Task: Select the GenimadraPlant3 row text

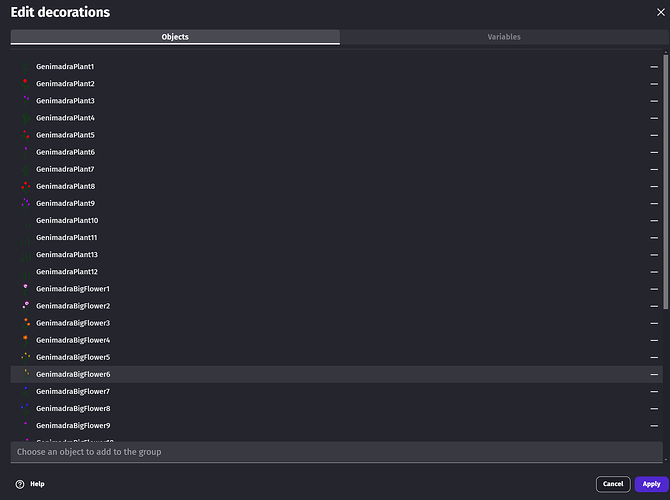Action: pos(65,101)
